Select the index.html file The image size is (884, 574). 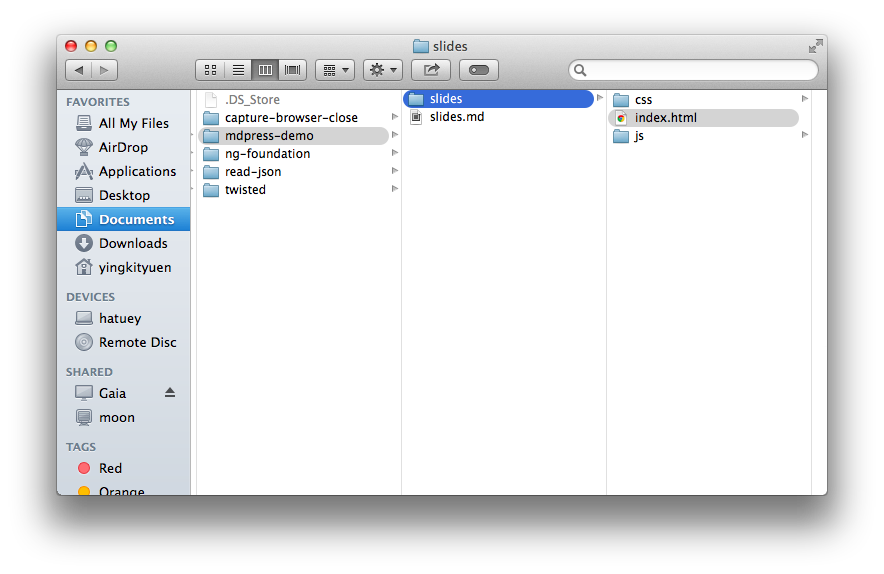[665, 118]
